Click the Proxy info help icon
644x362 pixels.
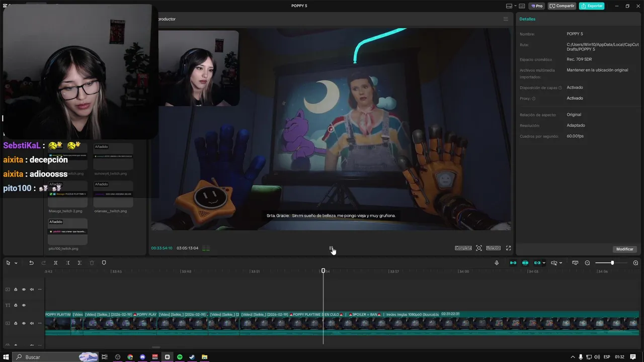coord(534,99)
